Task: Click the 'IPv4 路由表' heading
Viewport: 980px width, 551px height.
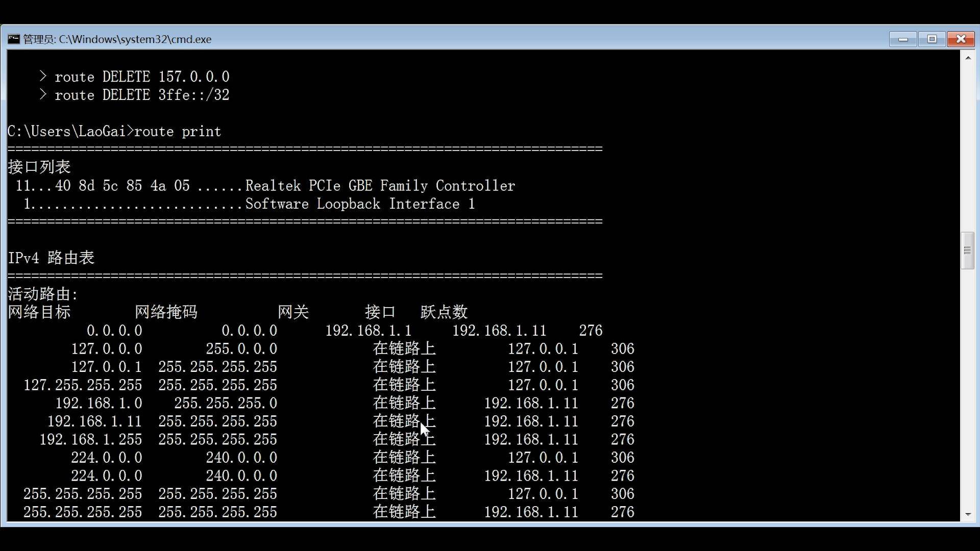Action: click(51, 258)
